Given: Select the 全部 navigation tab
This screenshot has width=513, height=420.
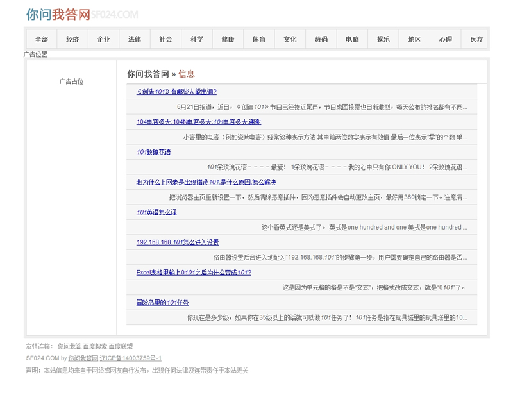Looking at the screenshot, I should coord(42,39).
